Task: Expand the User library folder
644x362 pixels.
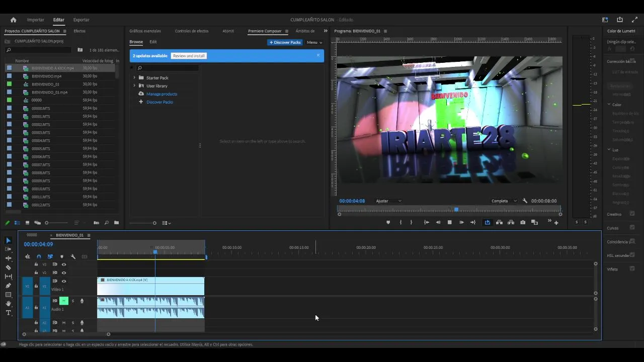Action: click(x=134, y=86)
